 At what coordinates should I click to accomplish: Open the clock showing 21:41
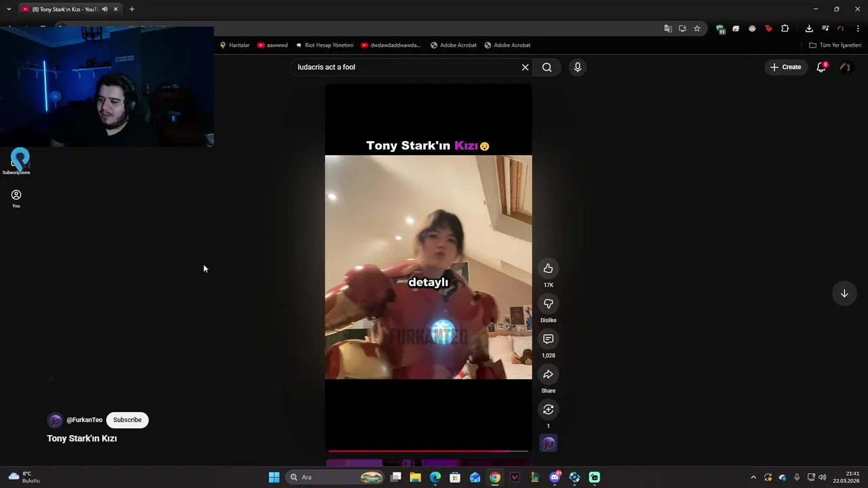click(846, 477)
